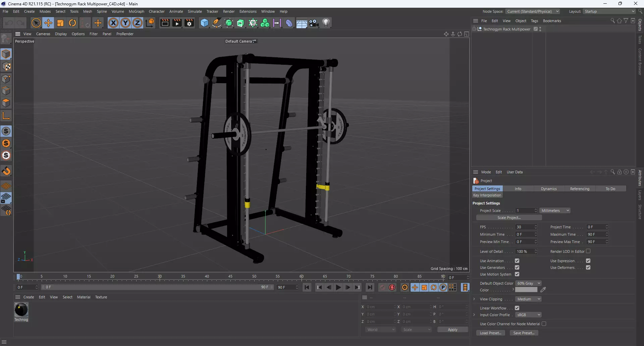Enable Use Color Channel for Node Material
Screen dimensions: 644x346
[544, 324]
